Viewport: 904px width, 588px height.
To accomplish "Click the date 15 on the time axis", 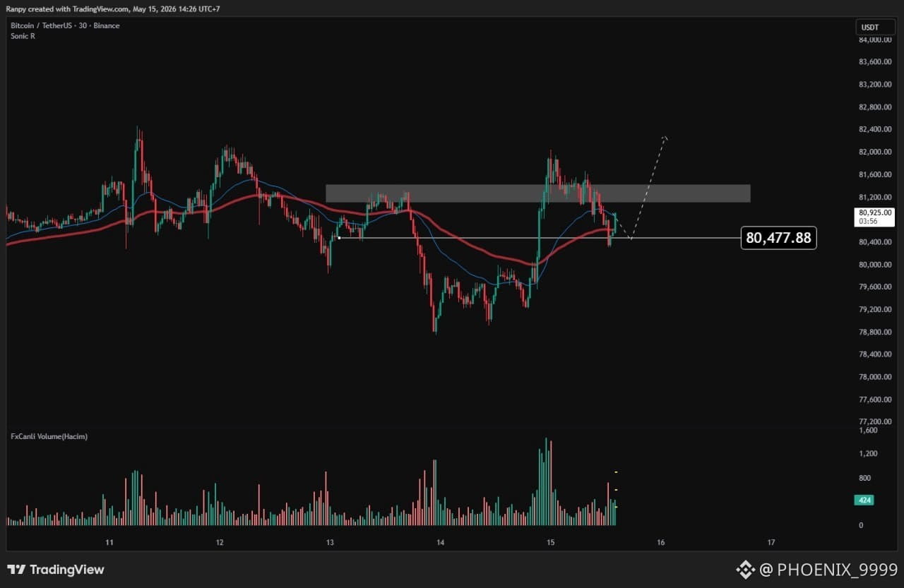I will point(550,542).
